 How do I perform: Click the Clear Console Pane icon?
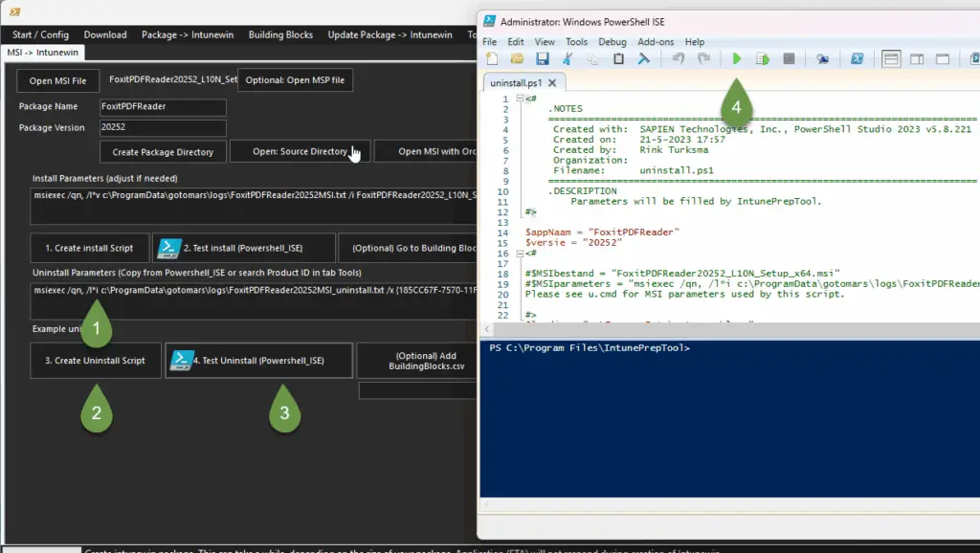click(x=645, y=59)
